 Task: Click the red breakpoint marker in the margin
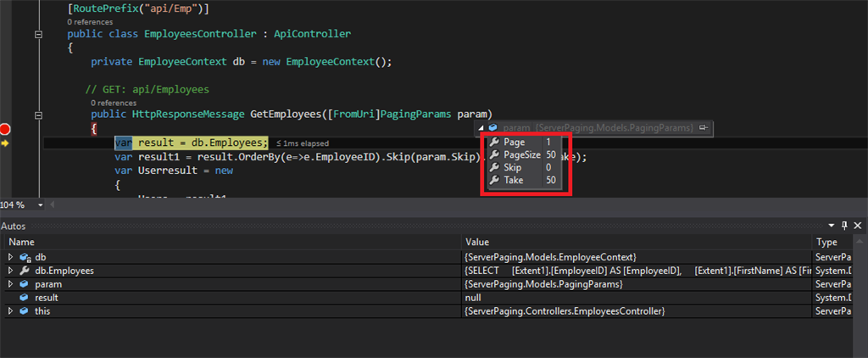point(5,129)
